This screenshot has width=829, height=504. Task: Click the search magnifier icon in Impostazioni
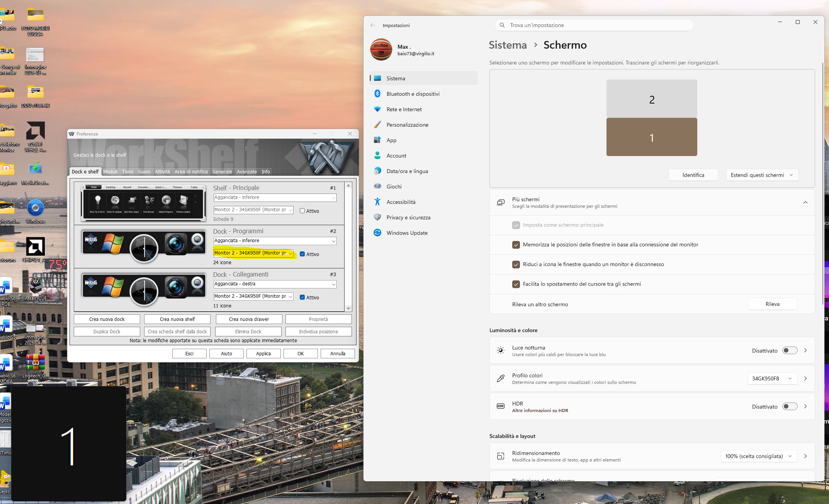coord(502,25)
